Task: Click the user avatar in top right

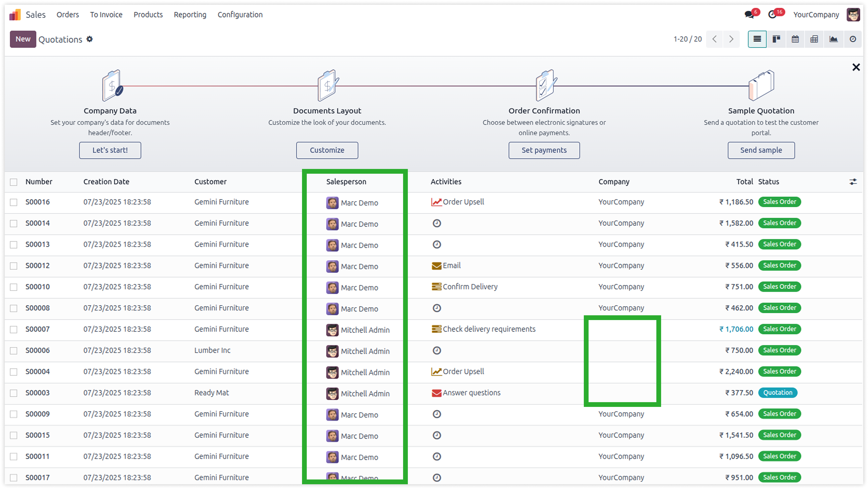Action: point(853,15)
